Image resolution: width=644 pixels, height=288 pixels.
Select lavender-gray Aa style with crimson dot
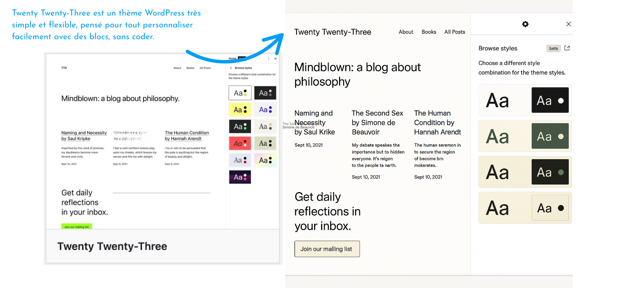pos(240,160)
